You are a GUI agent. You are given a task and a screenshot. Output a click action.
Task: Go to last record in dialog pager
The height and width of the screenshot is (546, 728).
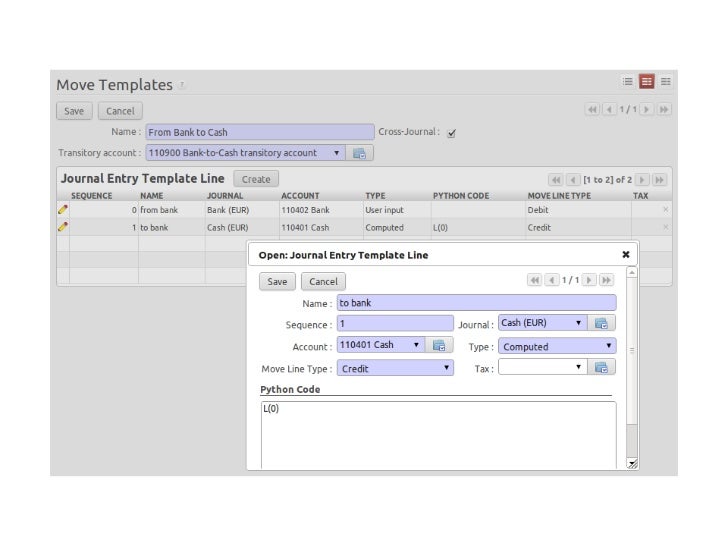click(x=606, y=280)
